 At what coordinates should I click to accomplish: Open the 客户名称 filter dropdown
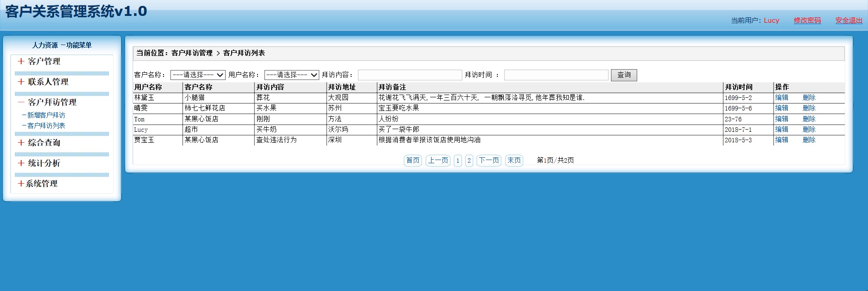point(198,75)
